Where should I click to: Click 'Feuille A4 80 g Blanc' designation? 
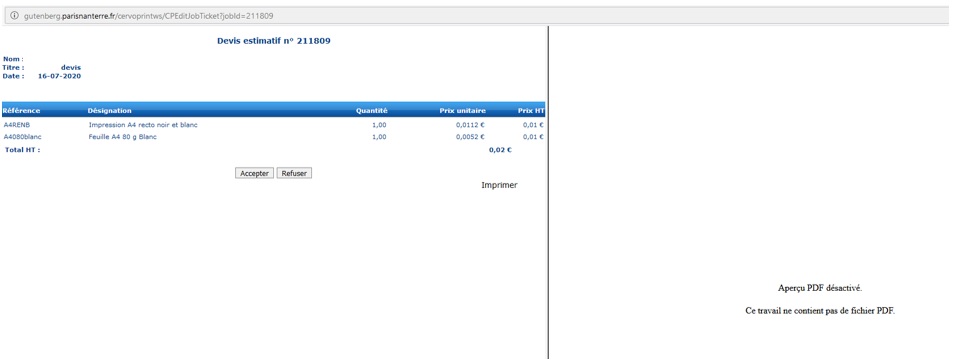point(123,137)
